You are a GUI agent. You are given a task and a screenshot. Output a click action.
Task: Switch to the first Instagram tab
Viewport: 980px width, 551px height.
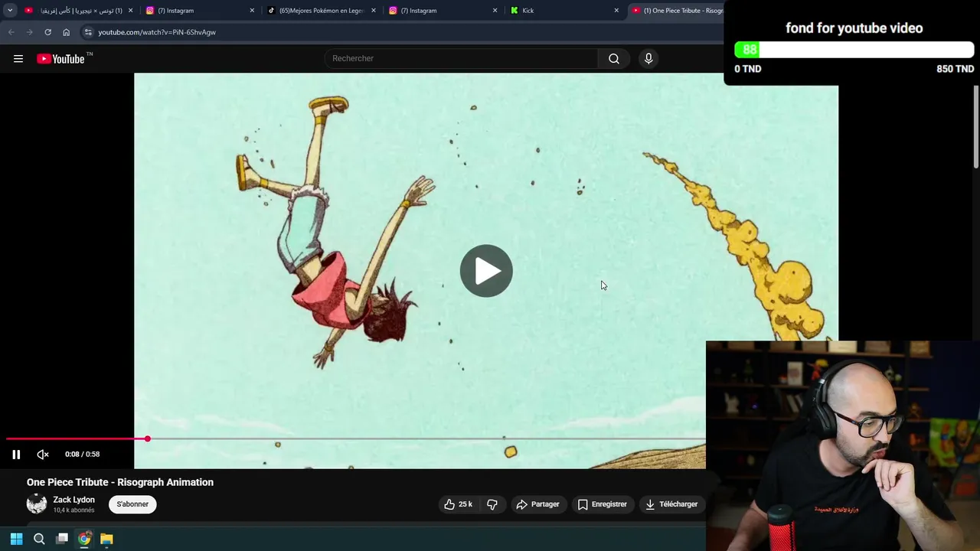[199, 11]
